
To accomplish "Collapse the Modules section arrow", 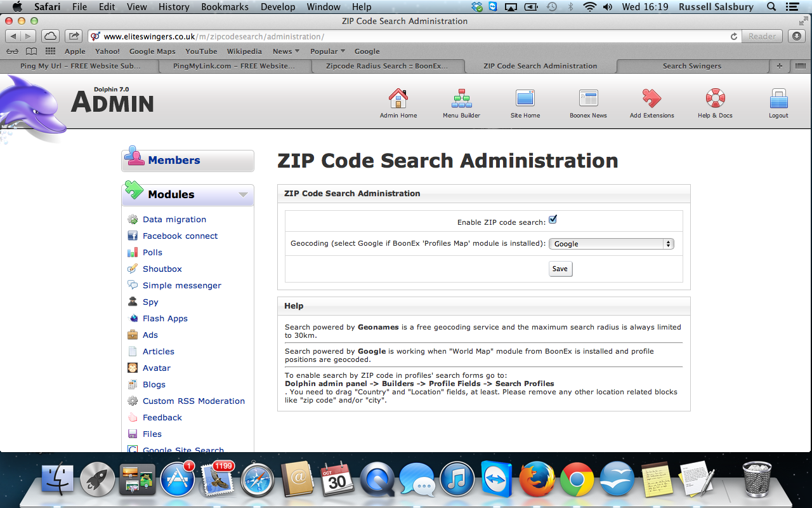I will pyautogui.click(x=243, y=195).
